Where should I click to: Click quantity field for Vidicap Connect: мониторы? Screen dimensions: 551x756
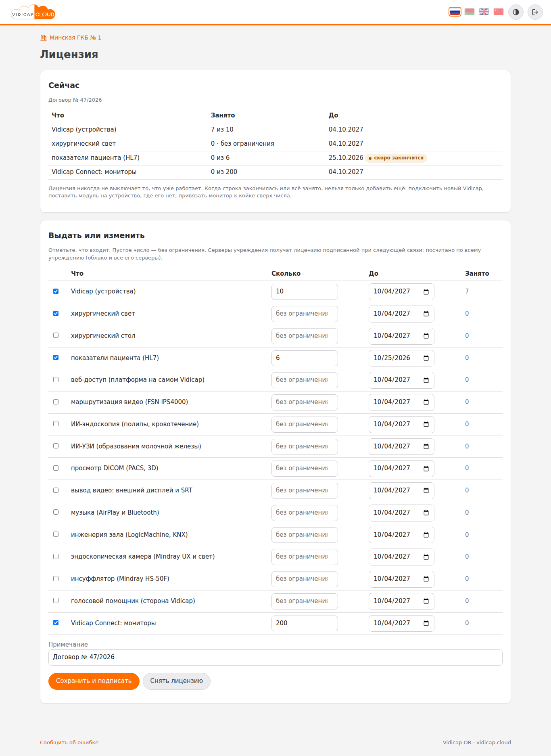click(305, 623)
